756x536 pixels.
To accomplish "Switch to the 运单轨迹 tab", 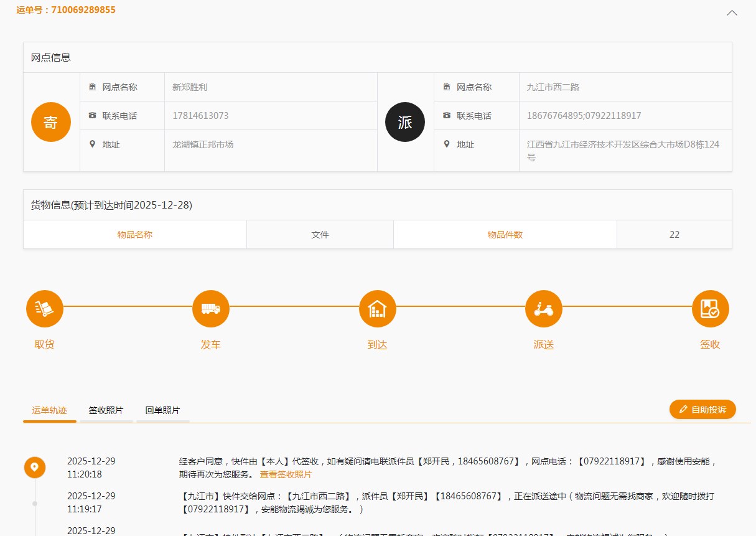I will click(50, 410).
